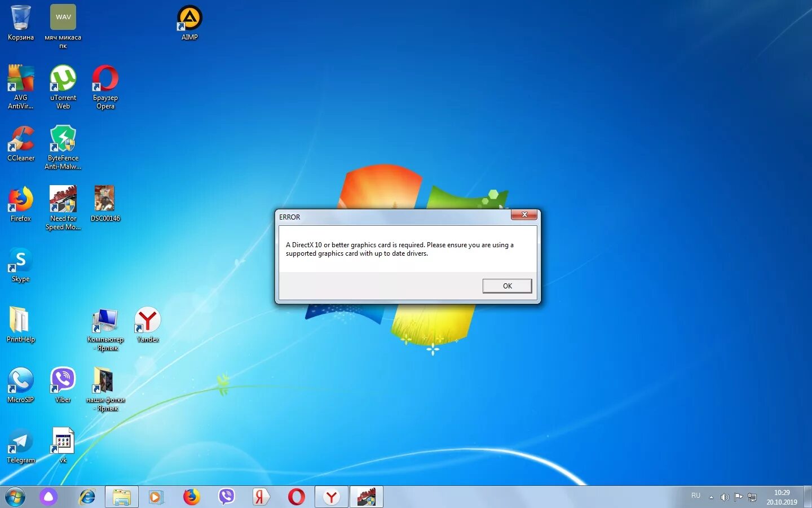Select the Need for Speed Most Wanted shortcut
Viewport: 812px width, 508px height.
63,208
